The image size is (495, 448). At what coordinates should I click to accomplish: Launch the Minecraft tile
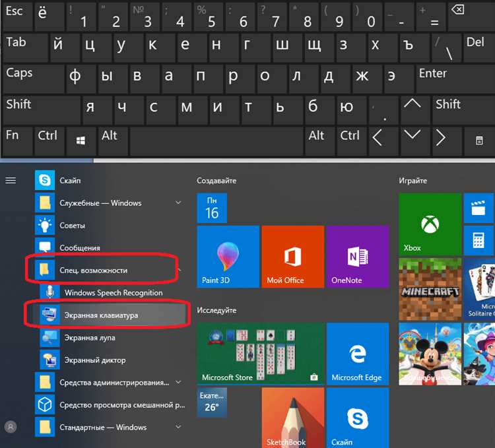pyautogui.click(x=430, y=288)
